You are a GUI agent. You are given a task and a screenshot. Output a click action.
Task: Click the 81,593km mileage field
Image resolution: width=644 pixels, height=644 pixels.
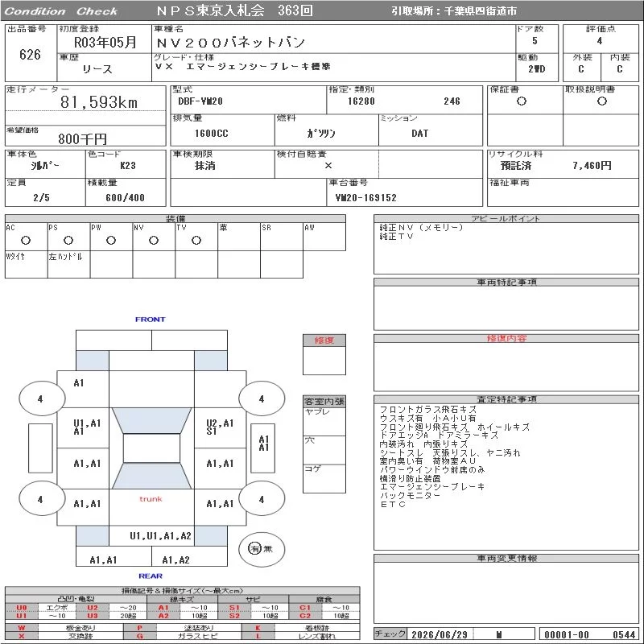pyautogui.click(x=85, y=102)
